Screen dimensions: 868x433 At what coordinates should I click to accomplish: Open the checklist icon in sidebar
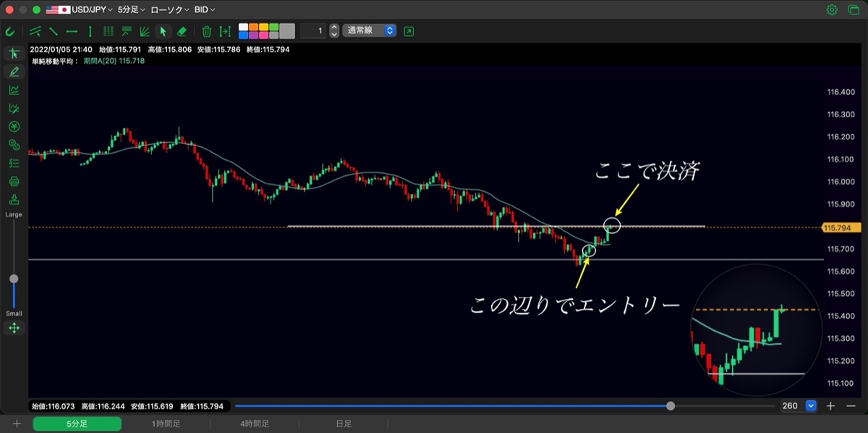[14, 163]
